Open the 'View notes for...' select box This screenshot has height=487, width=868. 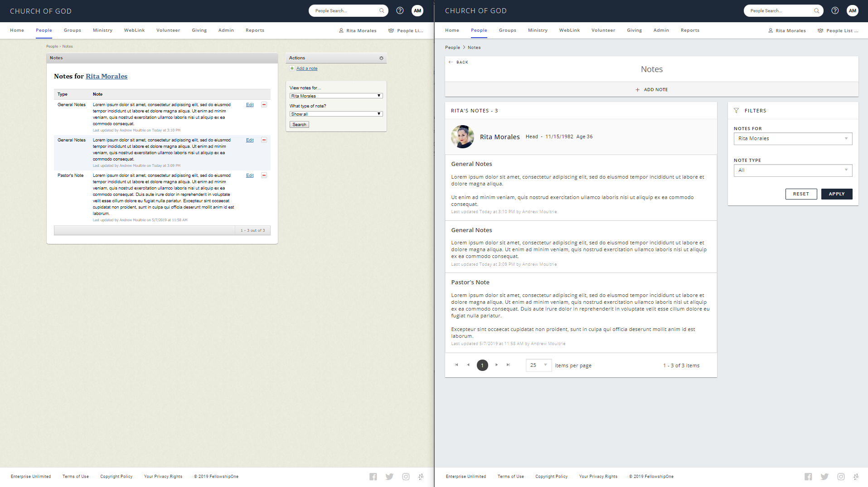tap(336, 96)
